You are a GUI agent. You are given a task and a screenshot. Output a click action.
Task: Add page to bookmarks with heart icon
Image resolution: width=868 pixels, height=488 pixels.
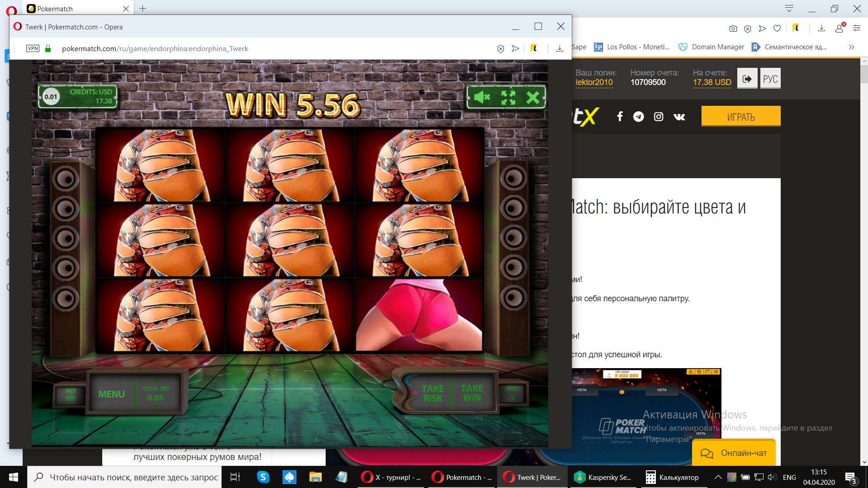[777, 28]
